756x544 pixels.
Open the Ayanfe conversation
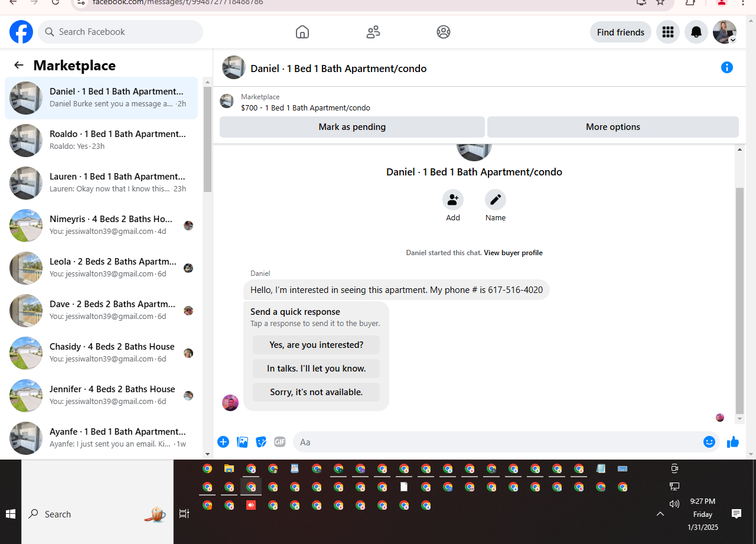pyautogui.click(x=101, y=438)
